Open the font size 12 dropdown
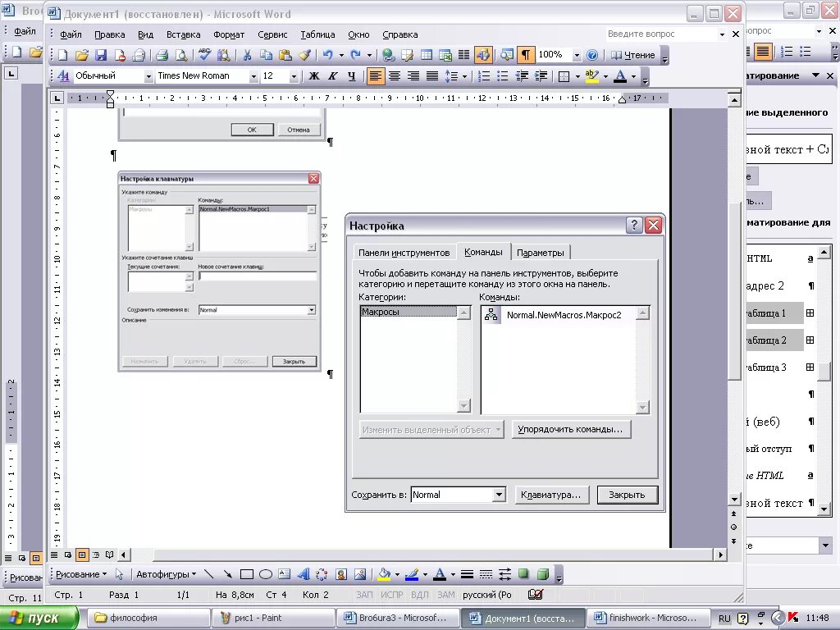 (293, 76)
